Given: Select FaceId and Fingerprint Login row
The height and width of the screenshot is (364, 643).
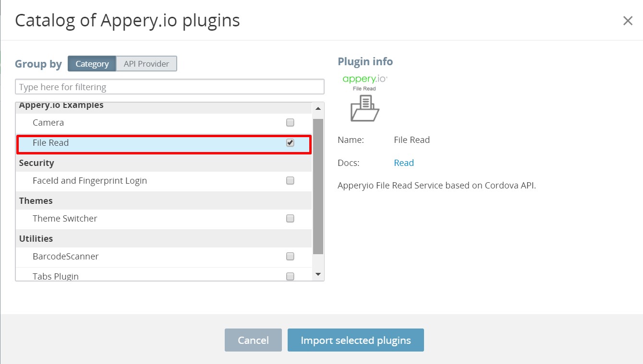Looking at the screenshot, I should pyautogui.click(x=164, y=181).
